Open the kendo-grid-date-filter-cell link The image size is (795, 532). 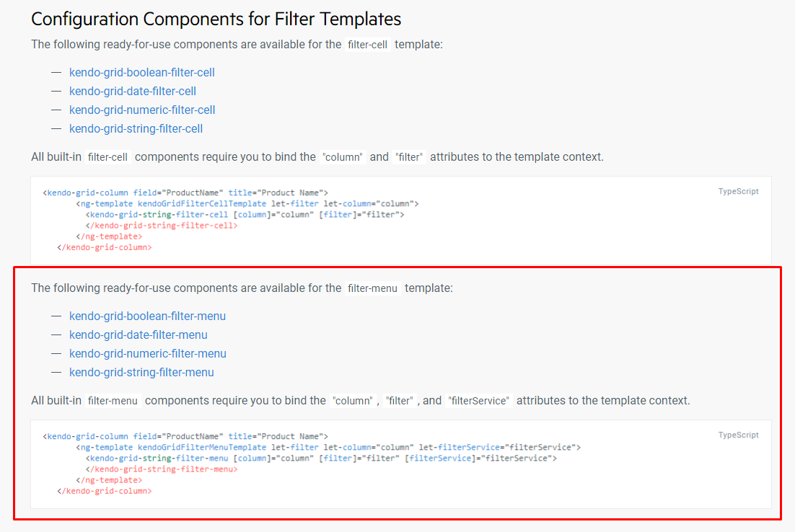point(132,91)
